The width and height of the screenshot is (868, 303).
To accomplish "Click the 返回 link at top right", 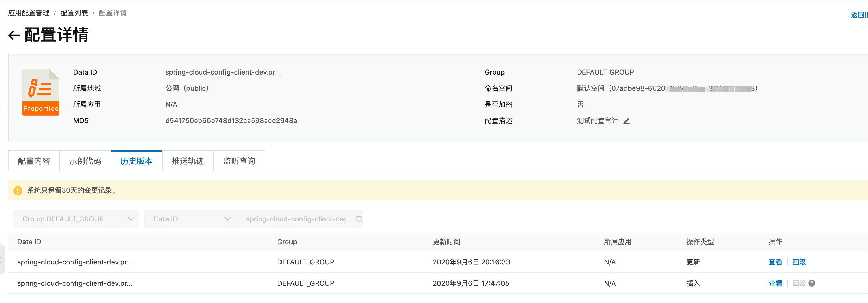I will pyautogui.click(x=858, y=15).
